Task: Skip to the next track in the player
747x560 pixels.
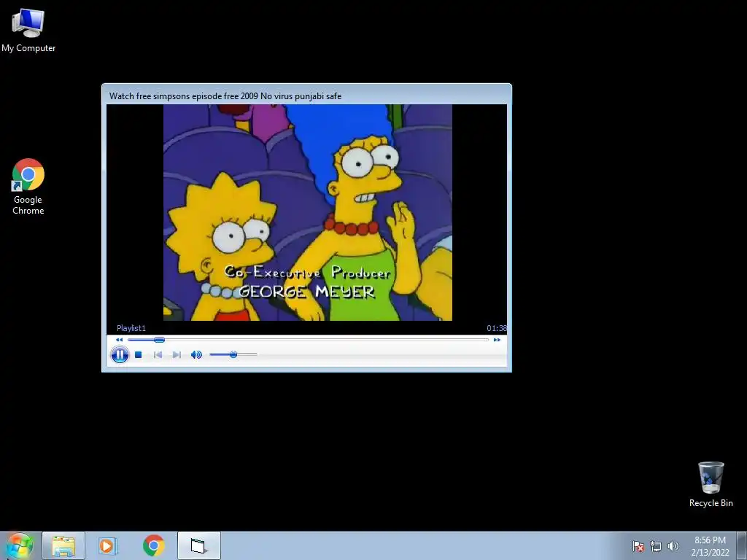Action: (x=177, y=355)
